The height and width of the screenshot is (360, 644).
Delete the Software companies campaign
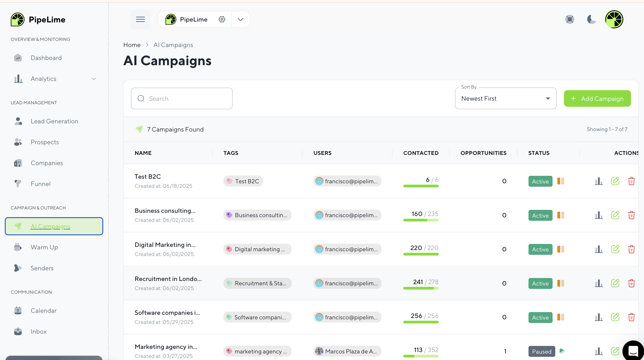point(631,317)
